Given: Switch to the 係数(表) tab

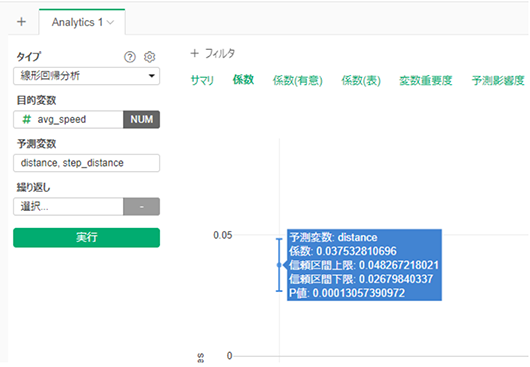Looking at the screenshot, I should pos(361,80).
